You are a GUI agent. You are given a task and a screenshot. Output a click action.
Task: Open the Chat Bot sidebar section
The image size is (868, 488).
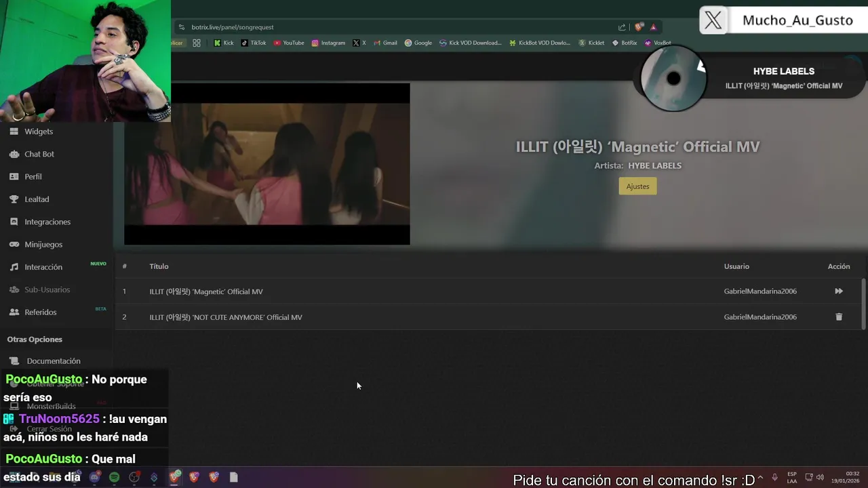pos(39,154)
